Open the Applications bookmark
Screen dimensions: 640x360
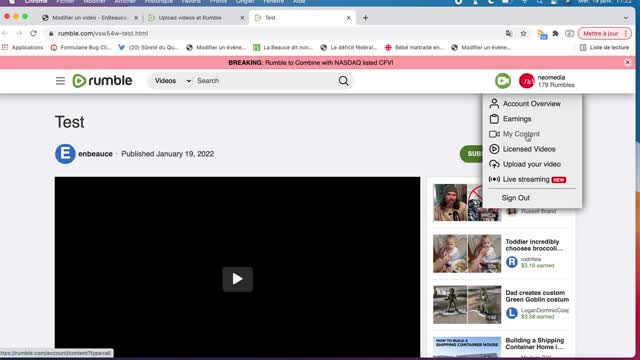22,48
